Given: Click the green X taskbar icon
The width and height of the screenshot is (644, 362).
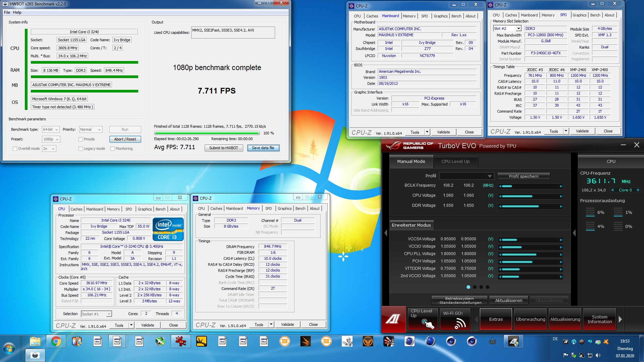Looking at the screenshot, I should (160, 342).
